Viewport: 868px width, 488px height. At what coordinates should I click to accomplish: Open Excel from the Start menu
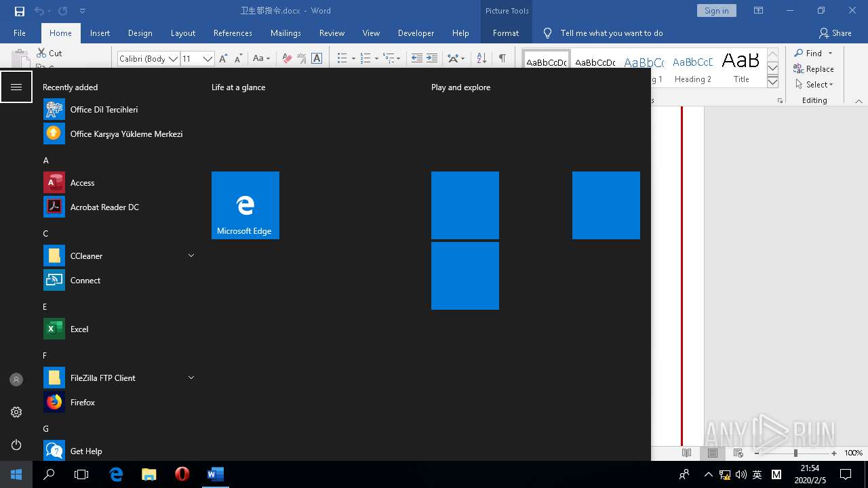[x=119, y=329]
